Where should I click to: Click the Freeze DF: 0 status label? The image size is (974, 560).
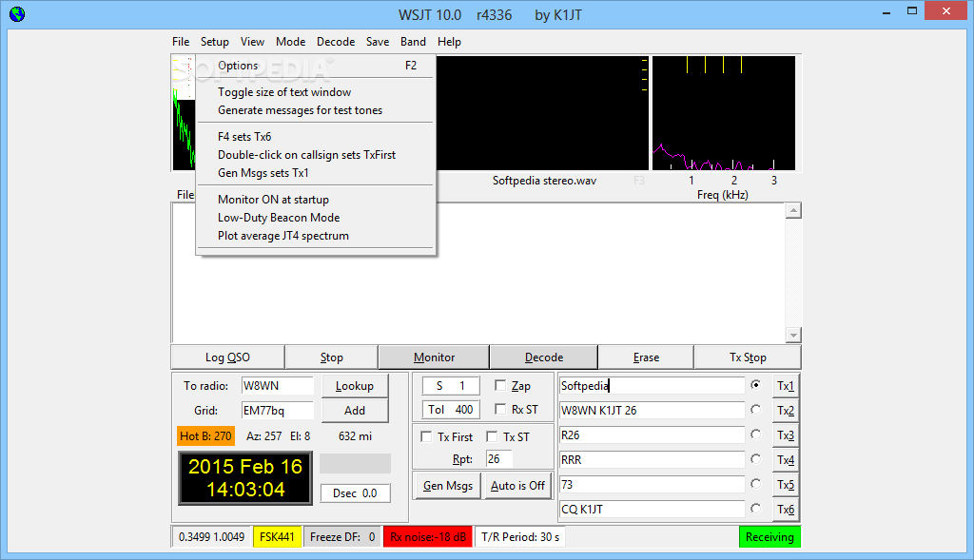tap(342, 537)
